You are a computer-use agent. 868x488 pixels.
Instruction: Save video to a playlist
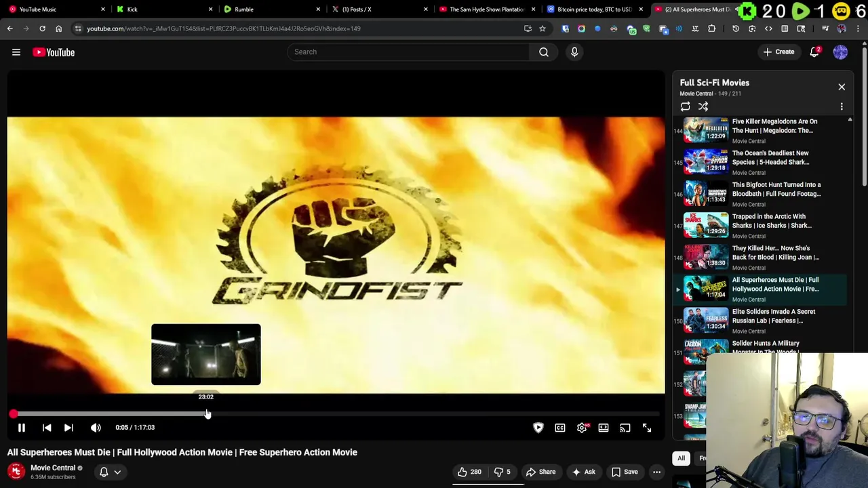click(625, 472)
